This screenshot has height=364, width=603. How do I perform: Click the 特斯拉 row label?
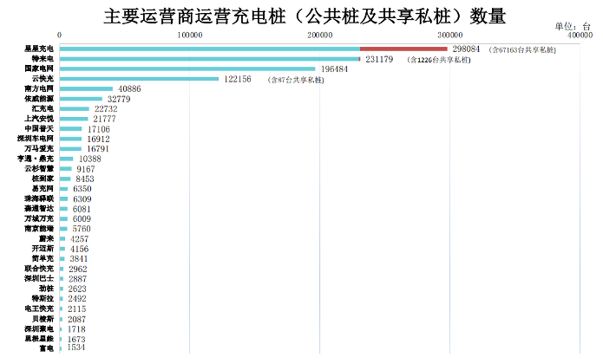pos(43,298)
